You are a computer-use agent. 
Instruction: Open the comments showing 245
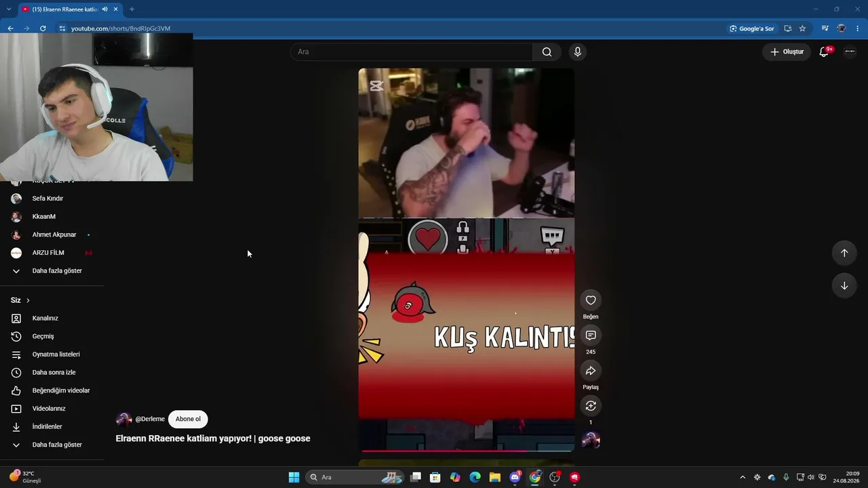591,335
